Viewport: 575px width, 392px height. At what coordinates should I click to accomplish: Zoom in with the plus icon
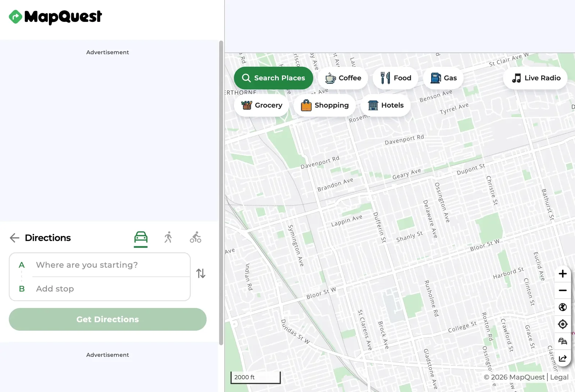(x=563, y=274)
